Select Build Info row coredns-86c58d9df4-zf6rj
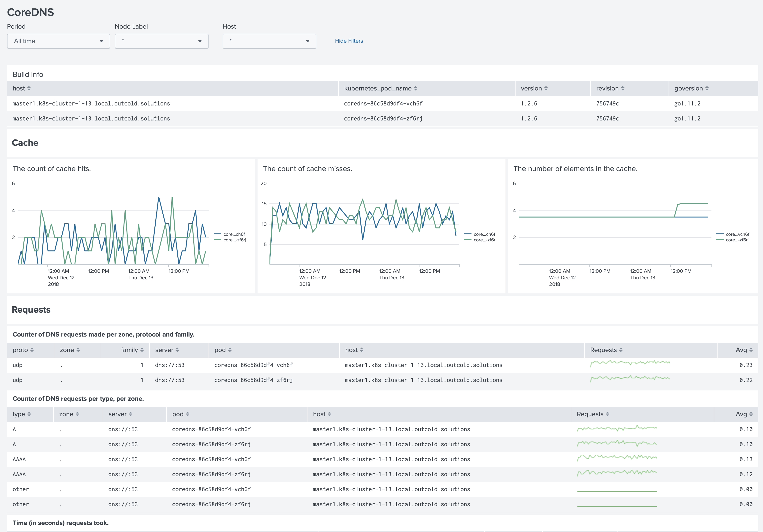This screenshot has height=532, width=763. [382, 119]
